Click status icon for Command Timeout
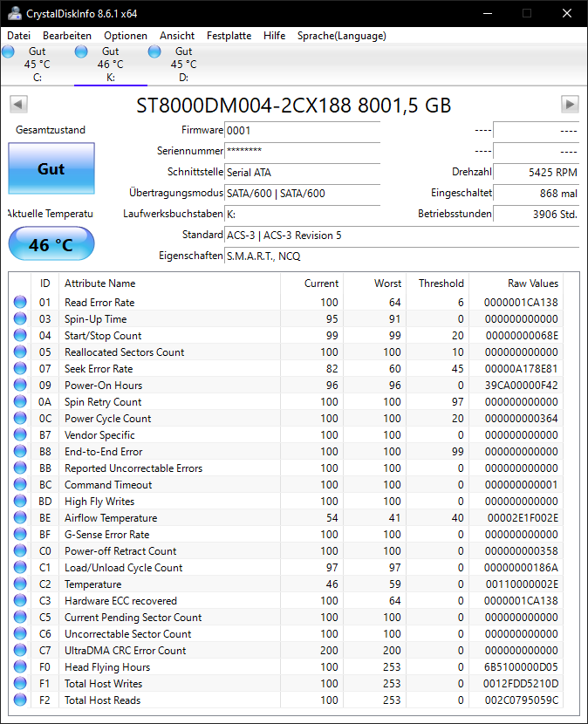Viewport: 588px width, 724px height. 20,484
